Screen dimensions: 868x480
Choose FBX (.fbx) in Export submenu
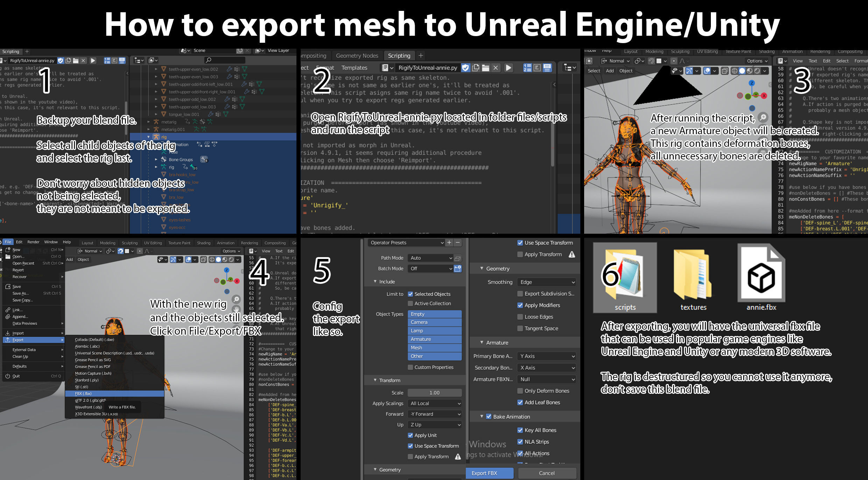pyautogui.click(x=83, y=393)
